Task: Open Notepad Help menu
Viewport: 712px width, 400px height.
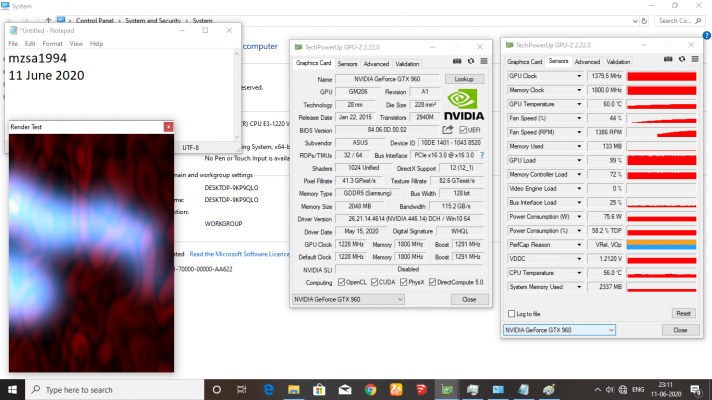Action: 96,44
